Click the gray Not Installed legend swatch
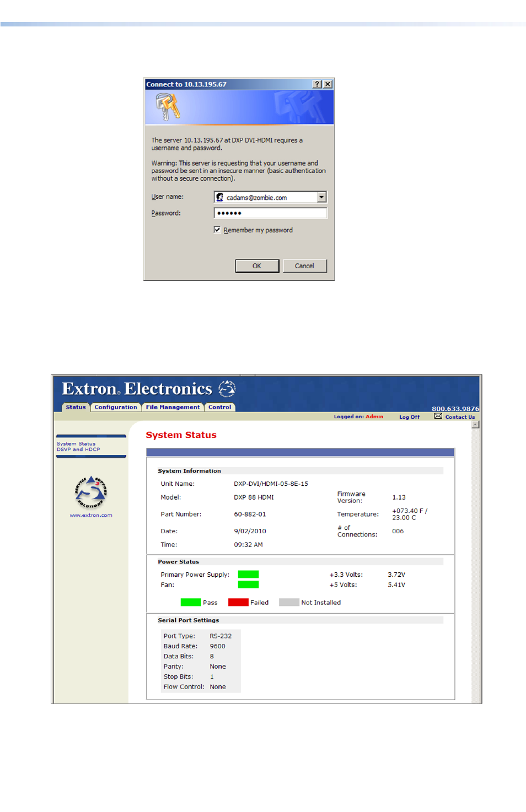This screenshot has height=812, width=526. pyautogui.click(x=289, y=602)
